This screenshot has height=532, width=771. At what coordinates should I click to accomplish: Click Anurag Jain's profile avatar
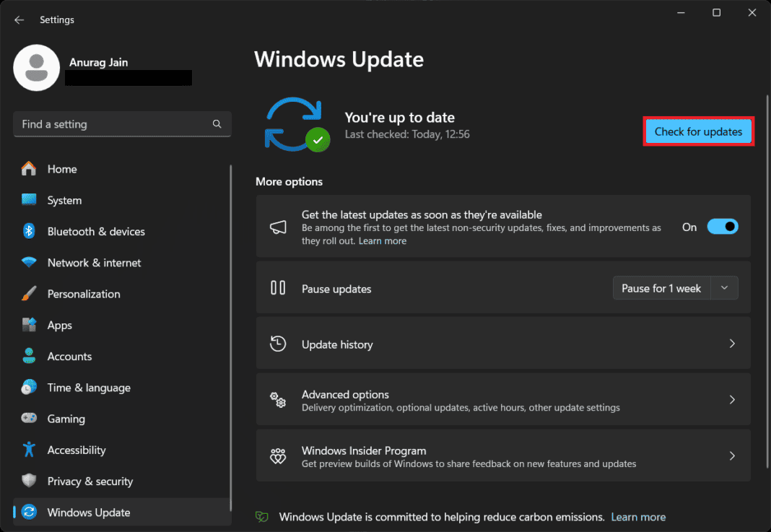click(36, 67)
